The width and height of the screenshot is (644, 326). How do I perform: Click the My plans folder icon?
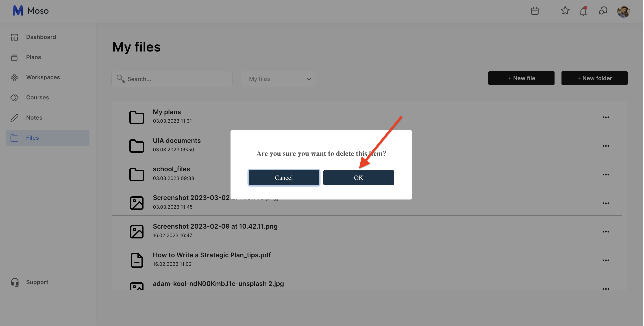pyautogui.click(x=137, y=117)
